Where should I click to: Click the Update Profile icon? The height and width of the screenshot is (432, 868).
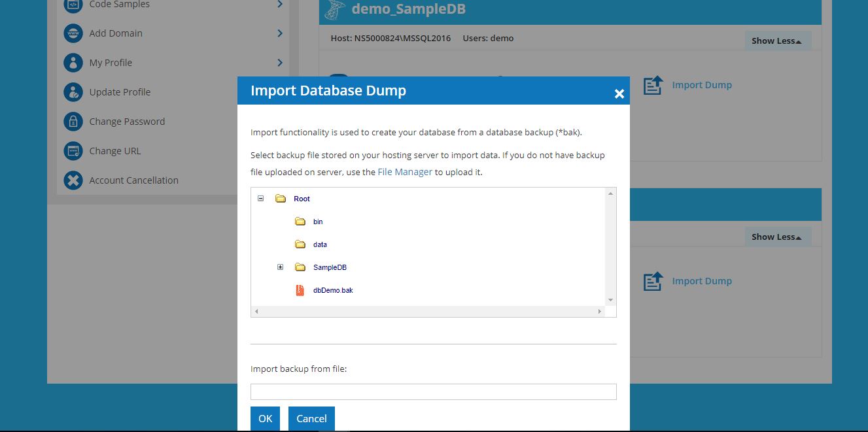[73, 92]
